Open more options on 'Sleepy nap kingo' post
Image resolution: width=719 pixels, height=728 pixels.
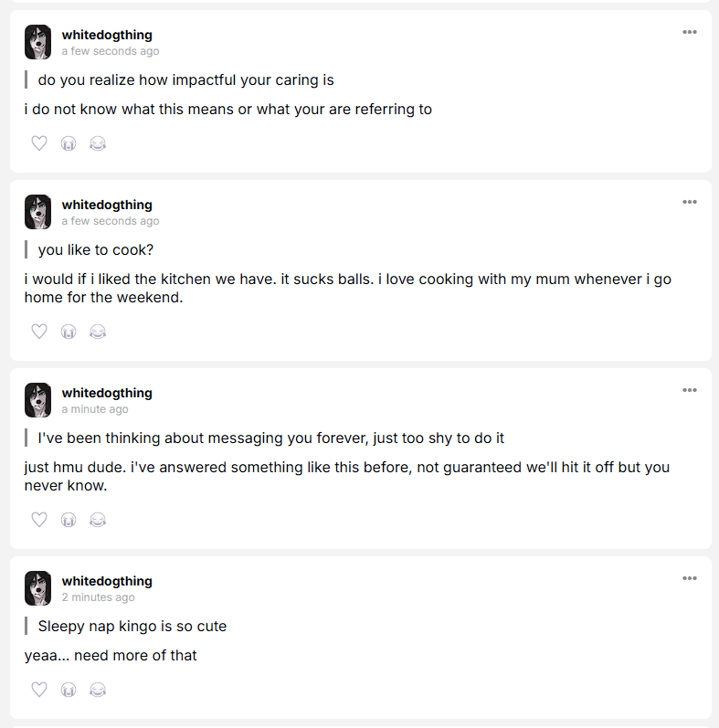coord(690,578)
